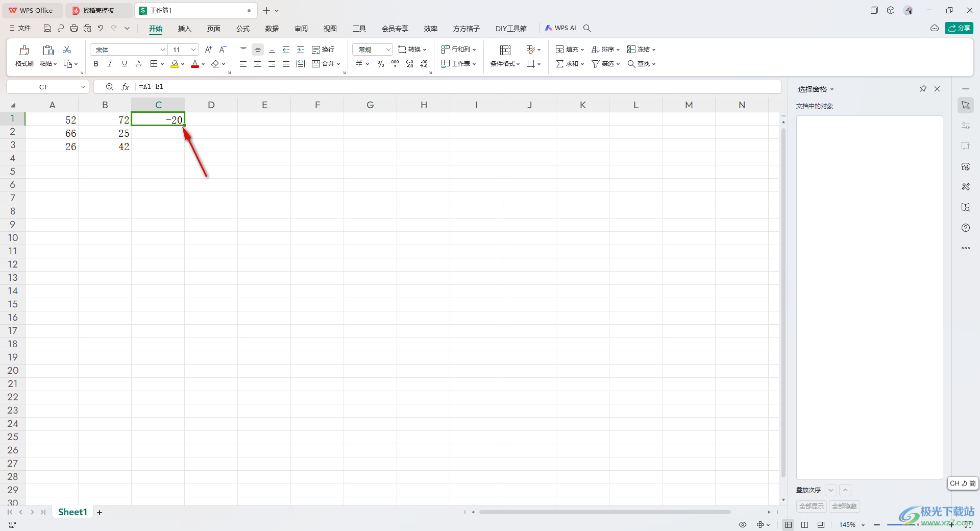980x531 pixels.
Task: Toggle Wrap text (换行)
Action: (x=323, y=50)
